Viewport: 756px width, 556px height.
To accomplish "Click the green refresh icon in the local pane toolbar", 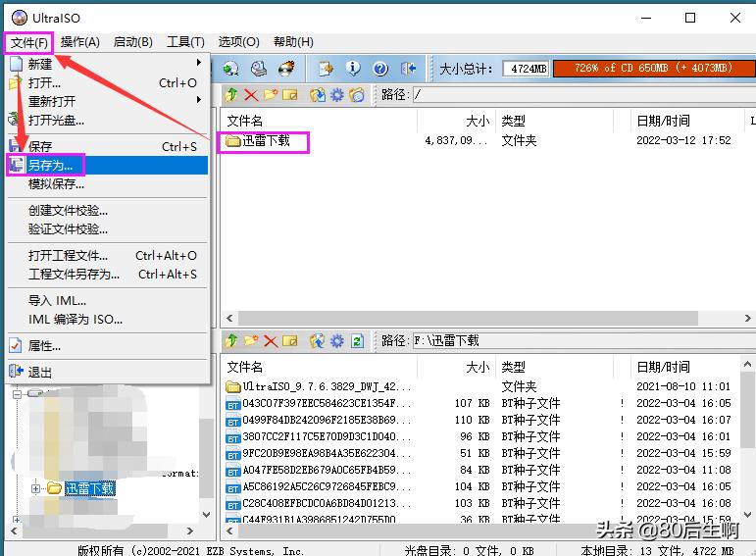I will tap(357, 341).
